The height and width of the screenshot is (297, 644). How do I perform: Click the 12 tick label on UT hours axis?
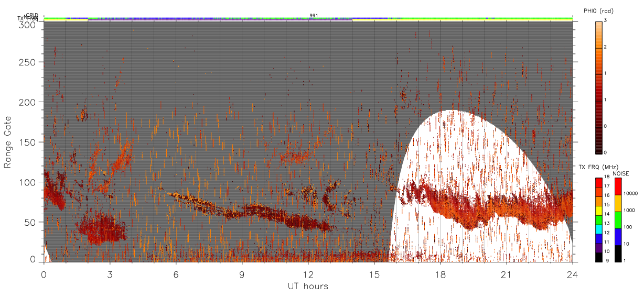[x=308, y=274]
